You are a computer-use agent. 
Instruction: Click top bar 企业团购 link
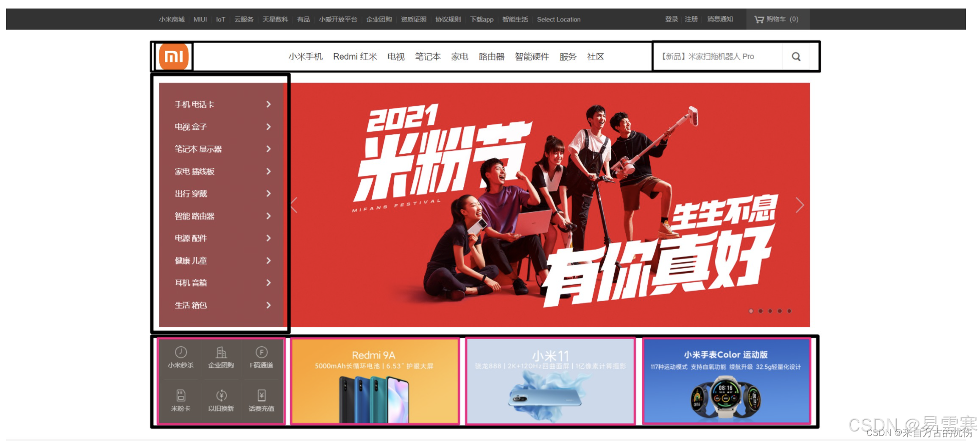379,20
